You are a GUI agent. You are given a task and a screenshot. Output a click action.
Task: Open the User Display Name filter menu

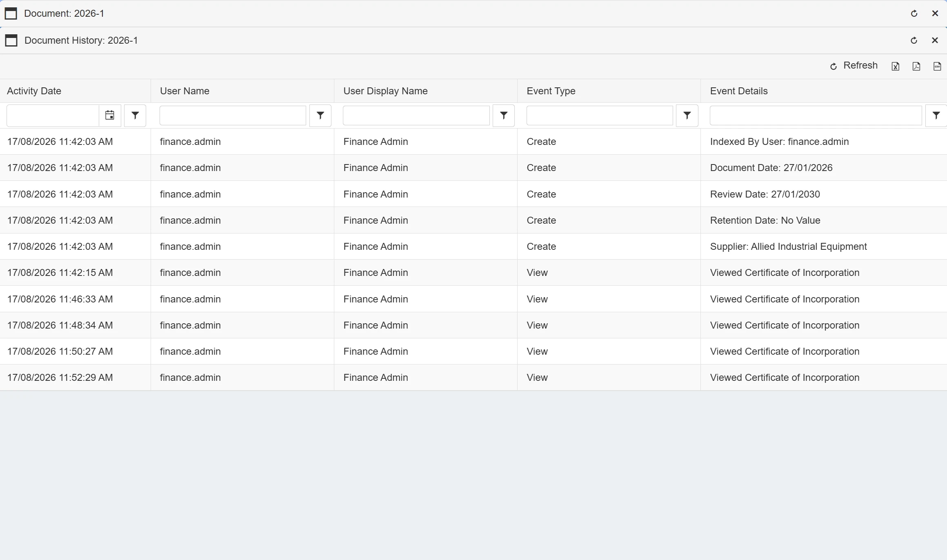504,116
